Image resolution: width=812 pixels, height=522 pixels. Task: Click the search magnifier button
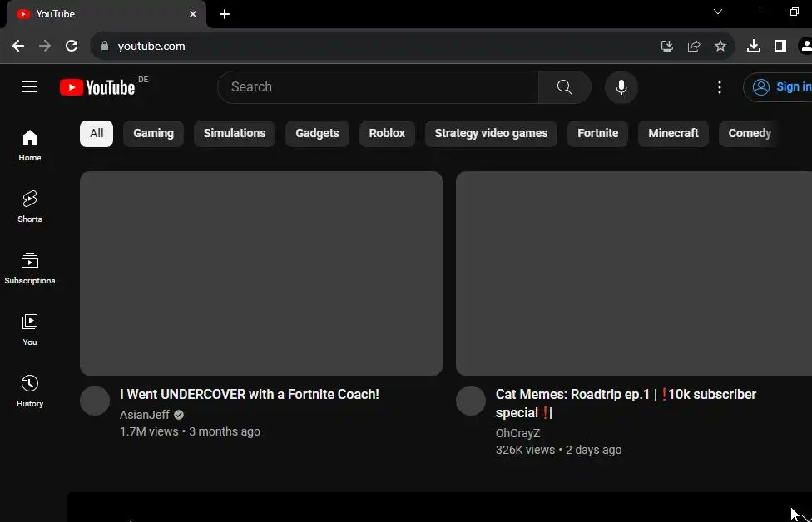point(564,87)
